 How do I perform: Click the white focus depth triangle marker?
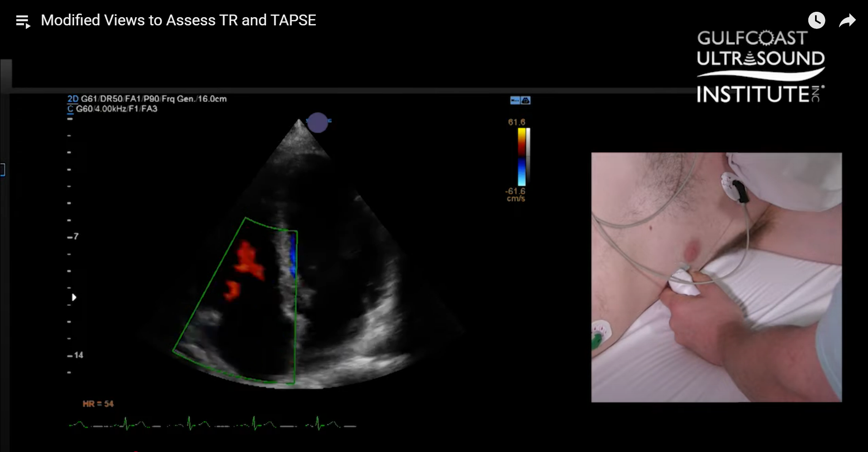click(74, 298)
